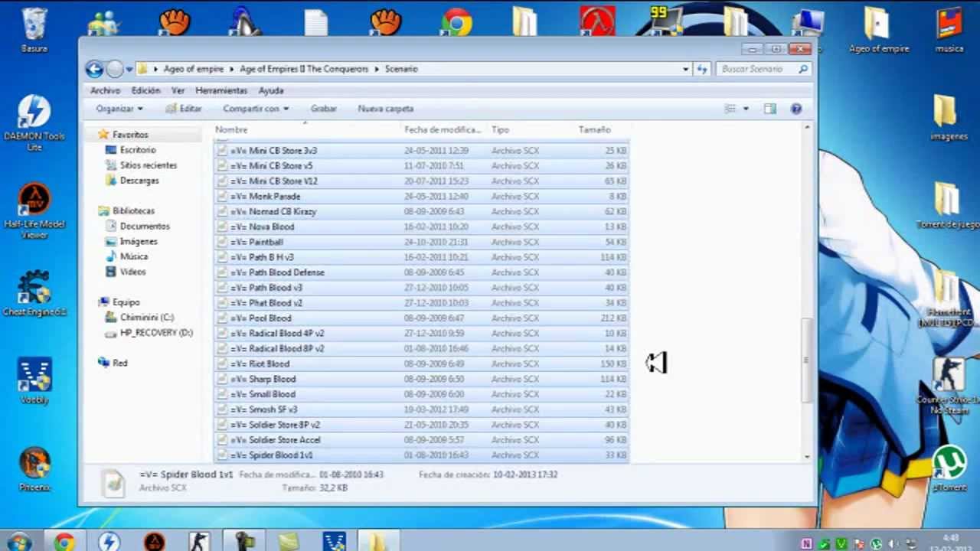Sort by the Nombre column header
980x551 pixels.
[308, 130]
